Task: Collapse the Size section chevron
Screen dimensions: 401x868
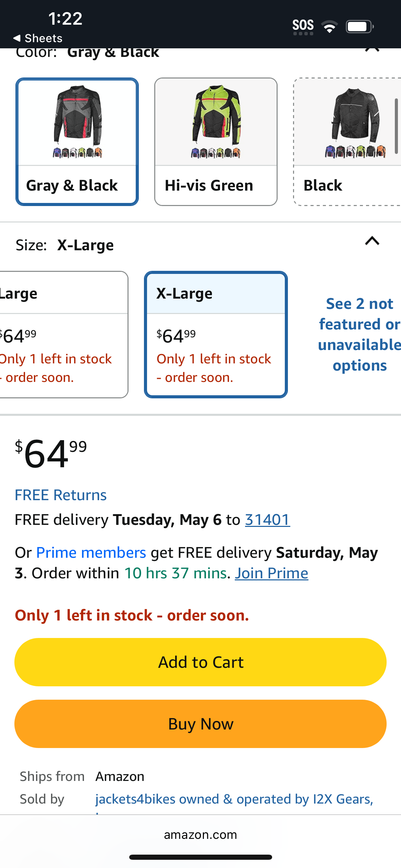Action: coord(372,241)
